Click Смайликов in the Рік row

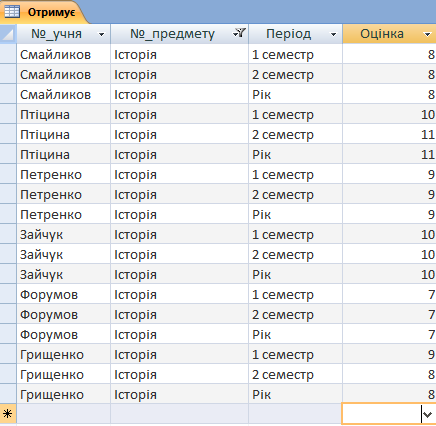[55, 95]
